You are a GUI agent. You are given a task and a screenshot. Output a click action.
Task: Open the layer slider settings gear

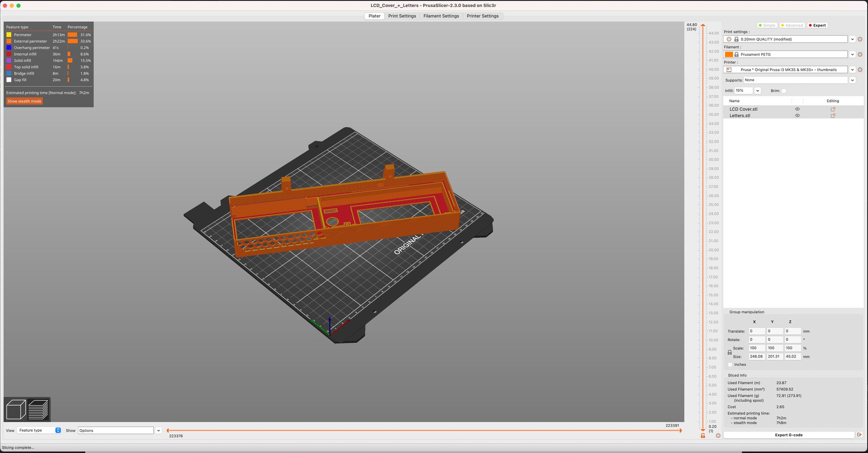point(718,436)
